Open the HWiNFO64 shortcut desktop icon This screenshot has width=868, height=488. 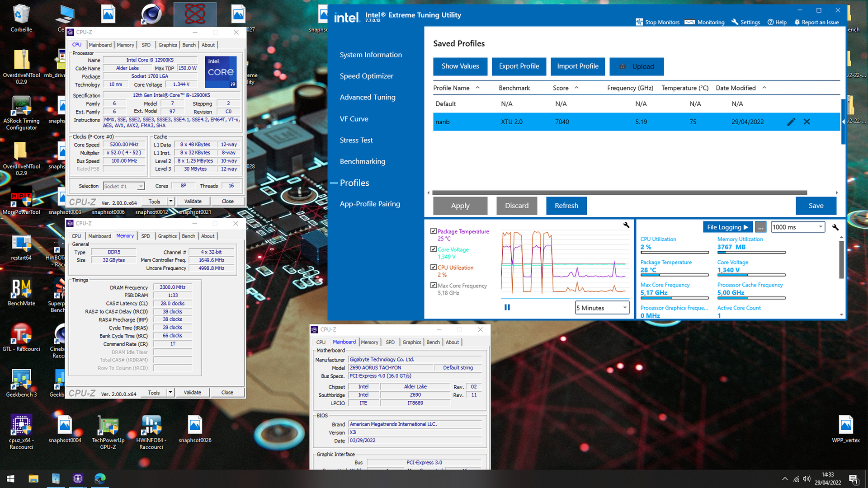(x=151, y=432)
